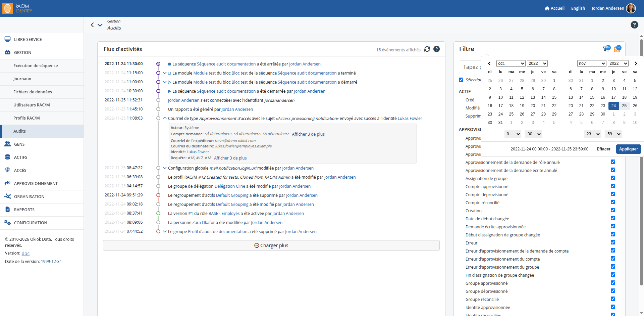
Task: Click the timeline marker for 2022-11-24 09:51:29
Action: coord(158,195)
